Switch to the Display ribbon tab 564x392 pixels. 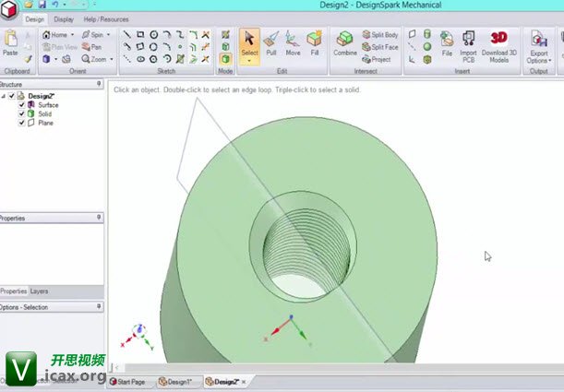click(x=64, y=18)
